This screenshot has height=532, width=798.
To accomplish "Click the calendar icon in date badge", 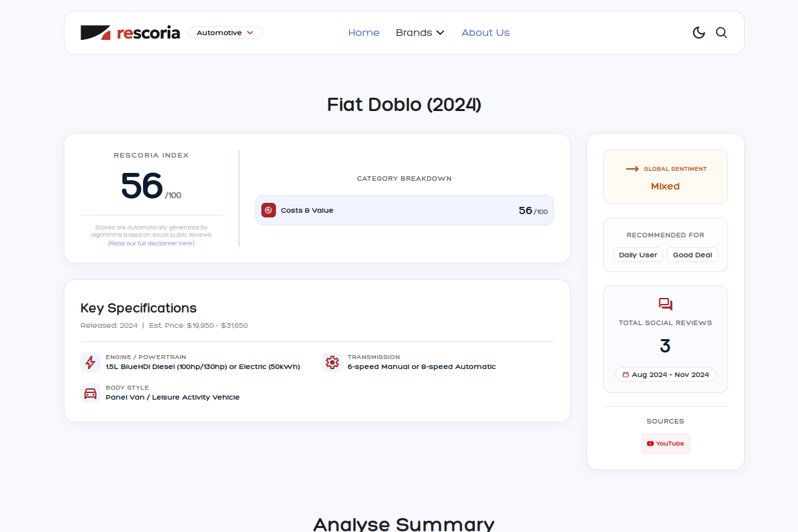I will click(x=626, y=374).
